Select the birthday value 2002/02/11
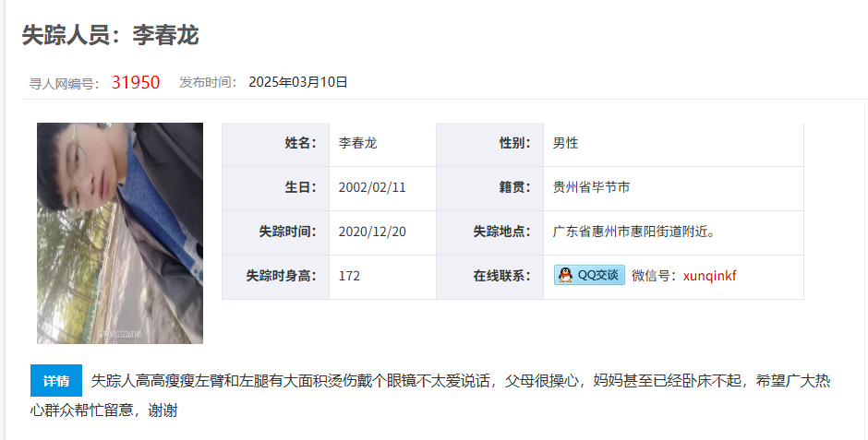 pyautogui.click(x=372, y=187)
